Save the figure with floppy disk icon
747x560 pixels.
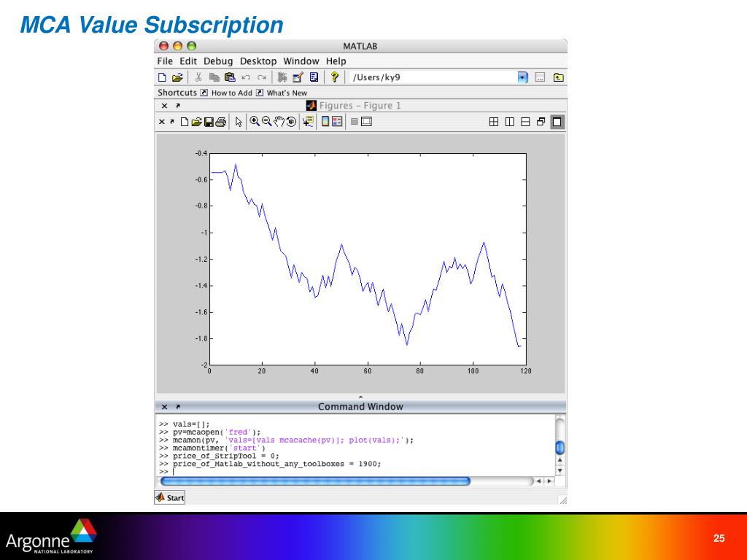tap(209, 122)
